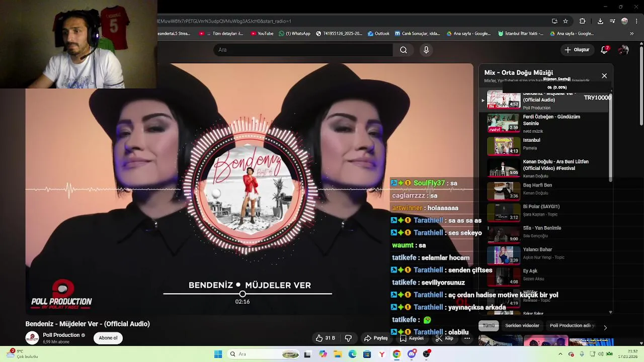Viewport: 644px width, 362px height.
Task: Show hidden system tray icons chevron
Action: (560, 354)
